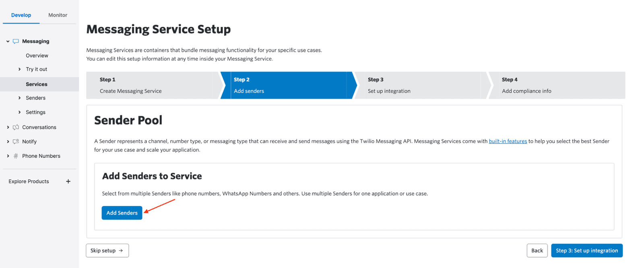The image size is (644, 268).
Task: Expand the Phone Numbers section chevron
Action: (x=8, y=156)
